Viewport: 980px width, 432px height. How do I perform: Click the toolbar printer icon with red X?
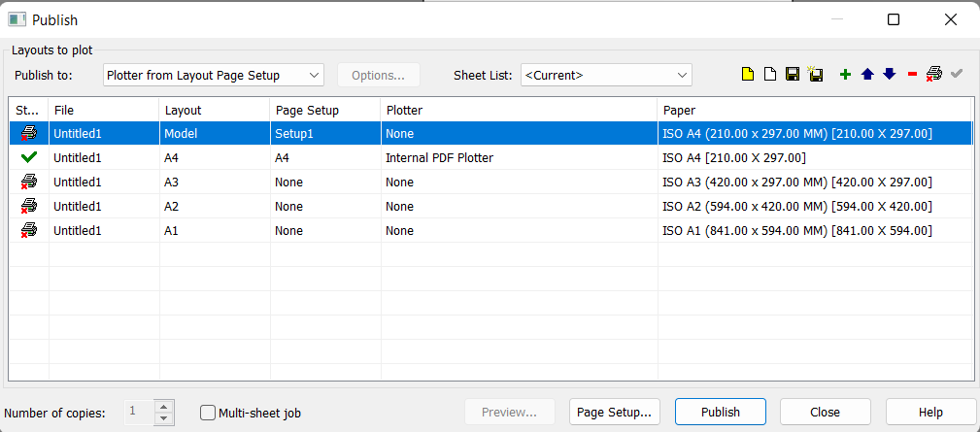[x=933, y=75]
